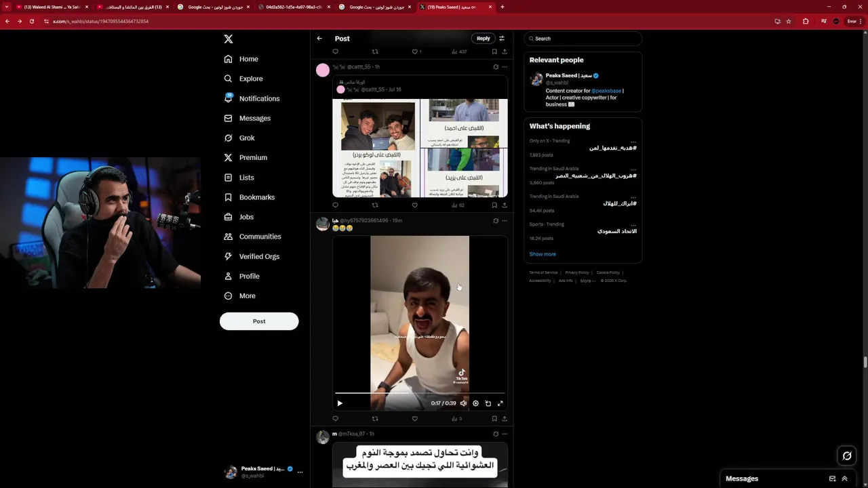The image size is (868, 488).
Task: Repost the video post
Action: click(375, 419)
